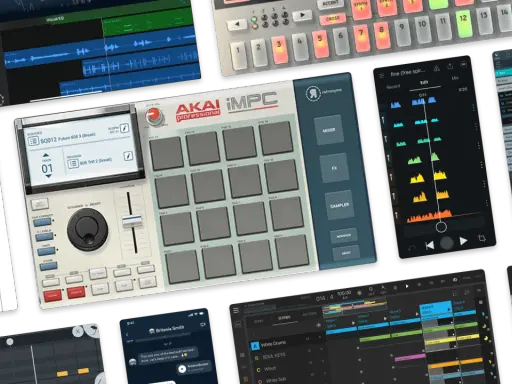The width and height of the screenshot is (512, 384).
Task: Launch the highlighted blue scene's play arrow
Action: coord(448,310)
